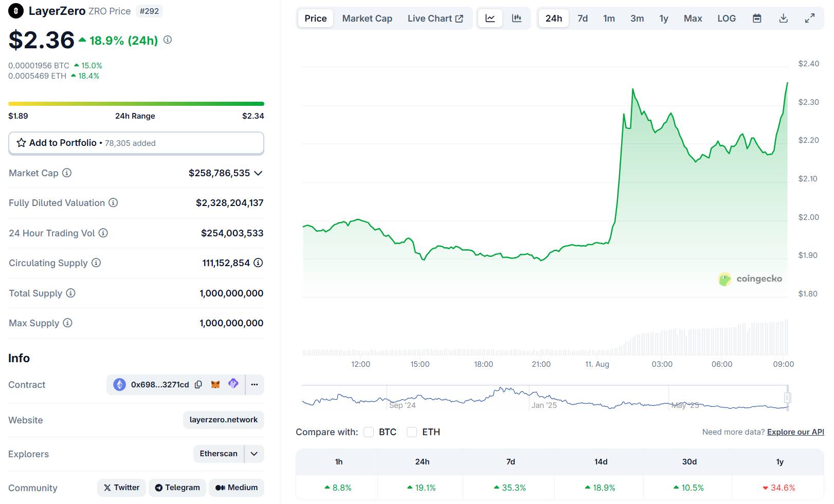Screen dimensions: 834x504
Task: Open more contract options ellipsis
Action: coord(255,384)
